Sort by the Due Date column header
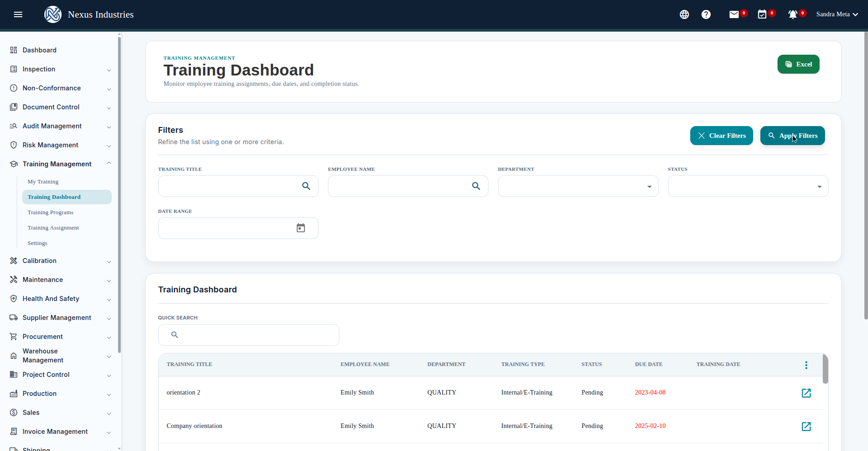Image resolution: width=868 pixels, height=451 pixels. (x=649, y=364)
